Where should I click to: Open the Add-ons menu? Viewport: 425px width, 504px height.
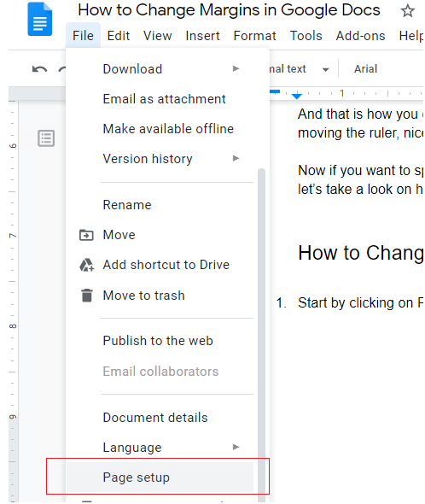(360, 36)
